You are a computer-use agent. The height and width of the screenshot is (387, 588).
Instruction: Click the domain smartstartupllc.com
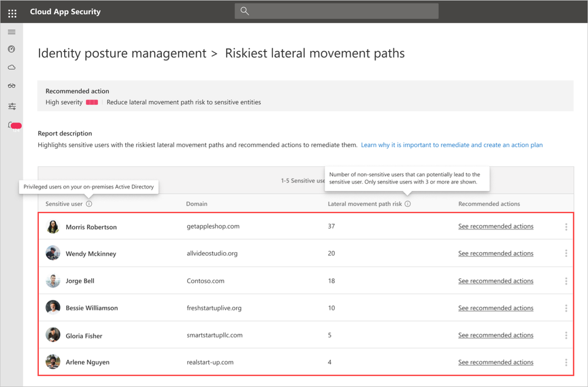pyautogui.click(x=214, y=335)
